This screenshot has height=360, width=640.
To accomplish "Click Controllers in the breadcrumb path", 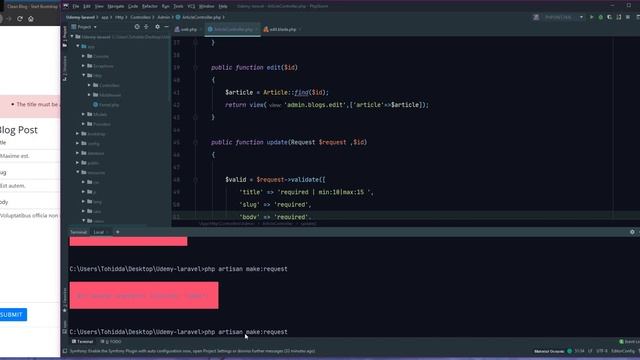I will pyautogui.click(x=140, y=17).
